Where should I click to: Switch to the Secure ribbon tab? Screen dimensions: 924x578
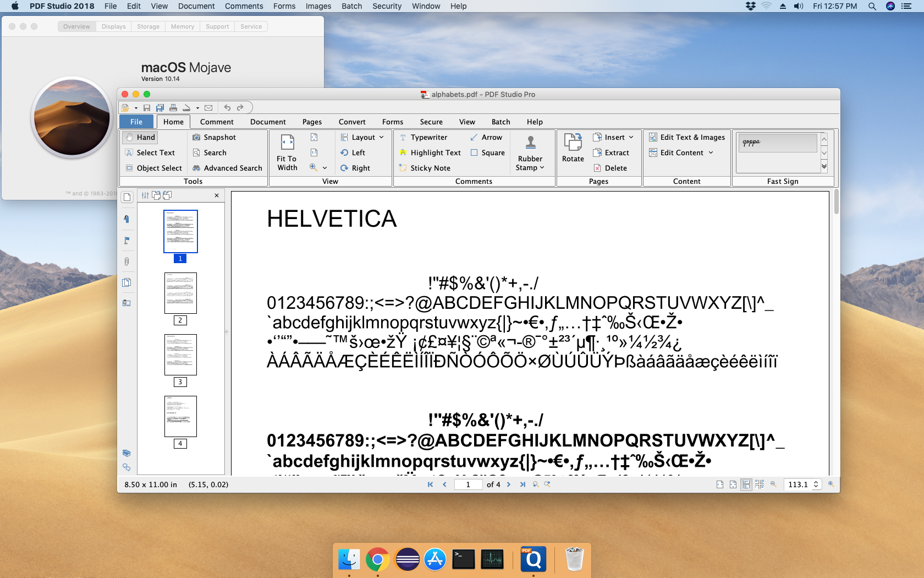[431, 122]
